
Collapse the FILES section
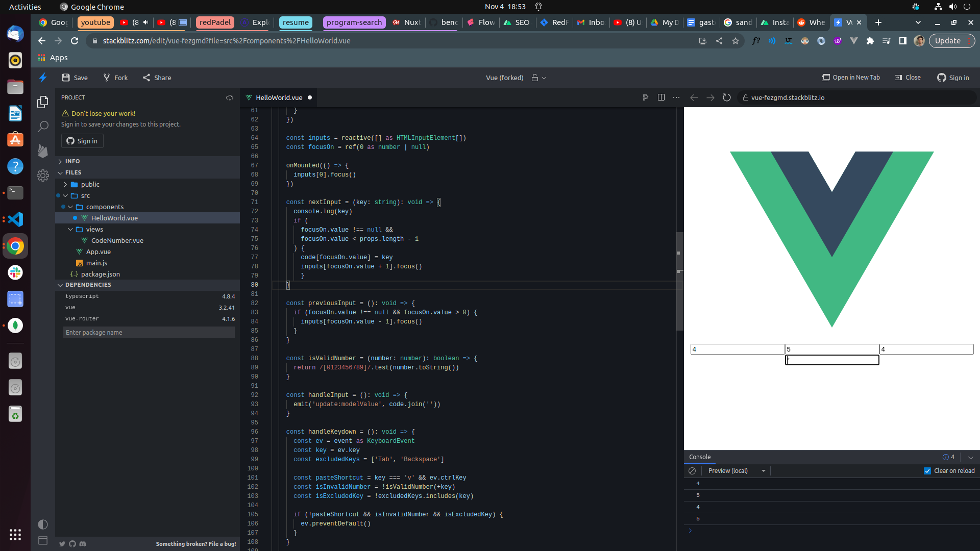click(73, 172)
